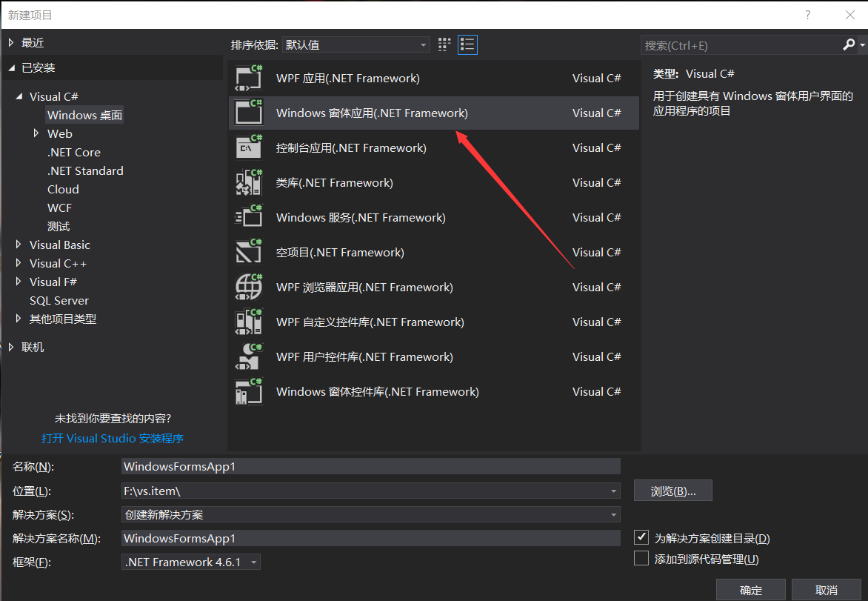868x601 pixels.
Task: Click the Windows 窗体应用 template icon
Action: (249, 113)
